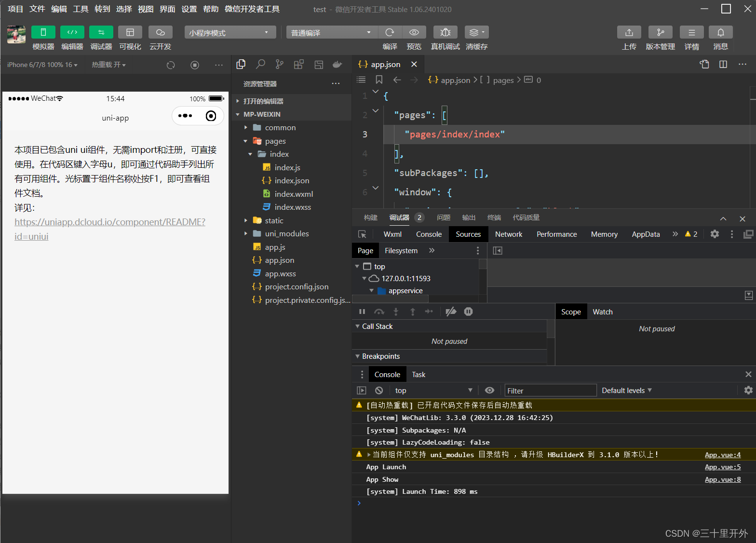Open search in the sidebar
Screen dimensions: 756x543
[x=260, y=64]
